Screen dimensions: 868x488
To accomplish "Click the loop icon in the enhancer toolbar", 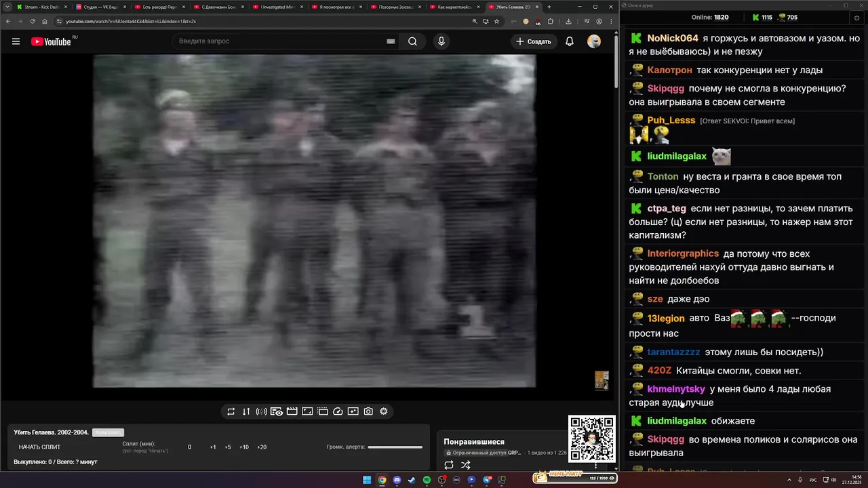I will point(231,411).
